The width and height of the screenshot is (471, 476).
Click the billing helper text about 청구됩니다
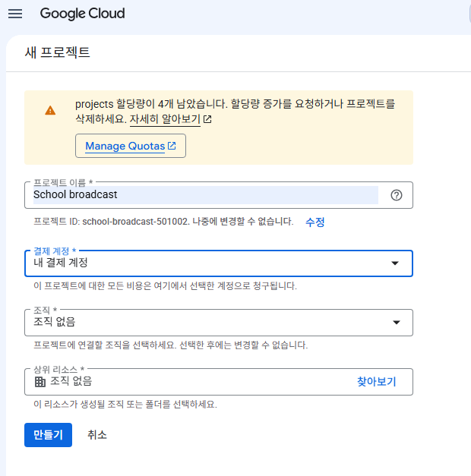point(165,286)
